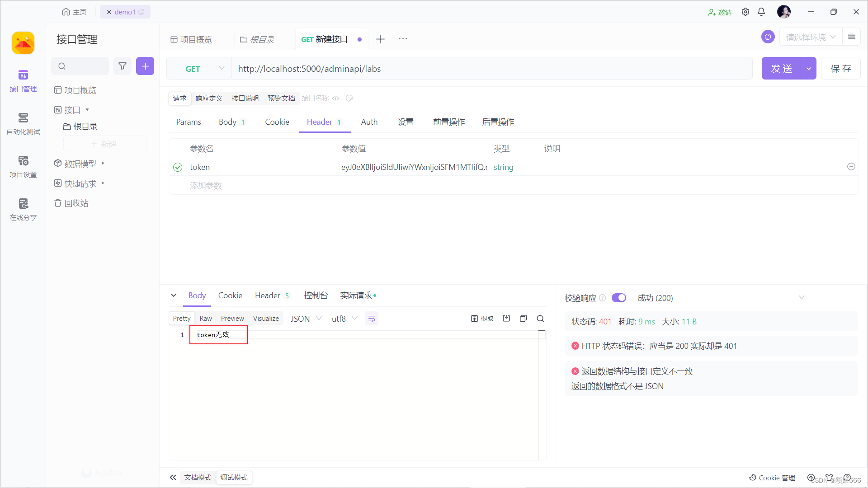The image size is (868, 488).
Task: Select the 根目录 folder in tree
Action: pyautogui.click(x=80, y=127)
